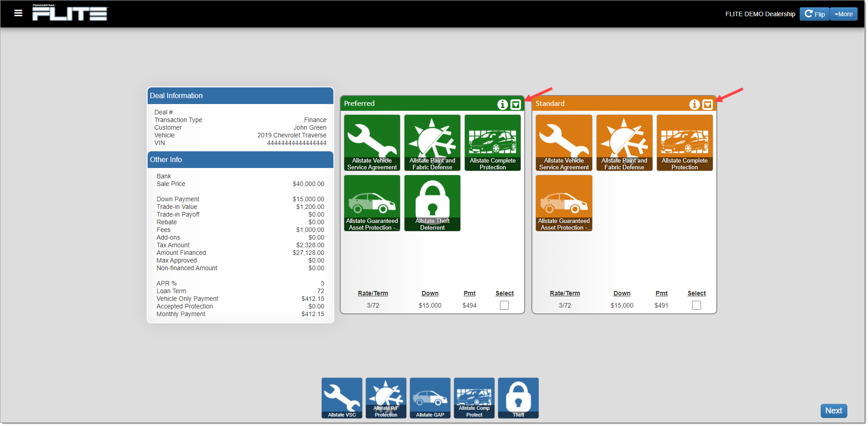Click Select header in Preferred package
This screenshot has height=426, width=868.
(505, 293)
